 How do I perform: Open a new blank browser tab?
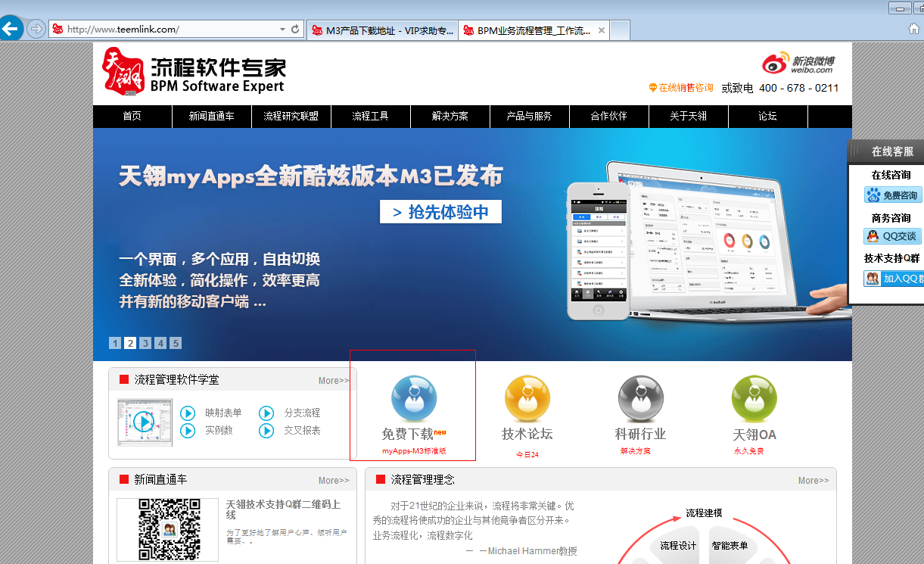(x=620, y=31)
